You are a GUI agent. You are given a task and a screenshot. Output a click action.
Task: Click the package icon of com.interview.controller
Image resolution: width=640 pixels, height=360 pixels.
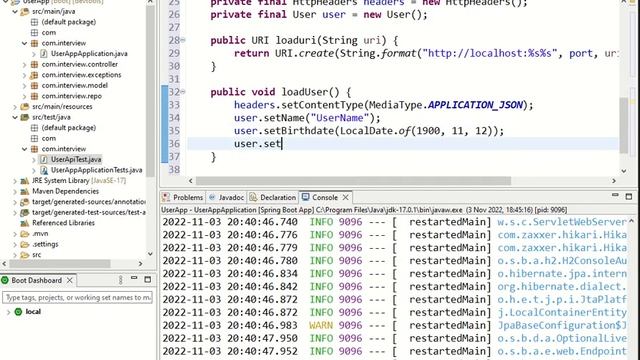click(x=34, y=64)
